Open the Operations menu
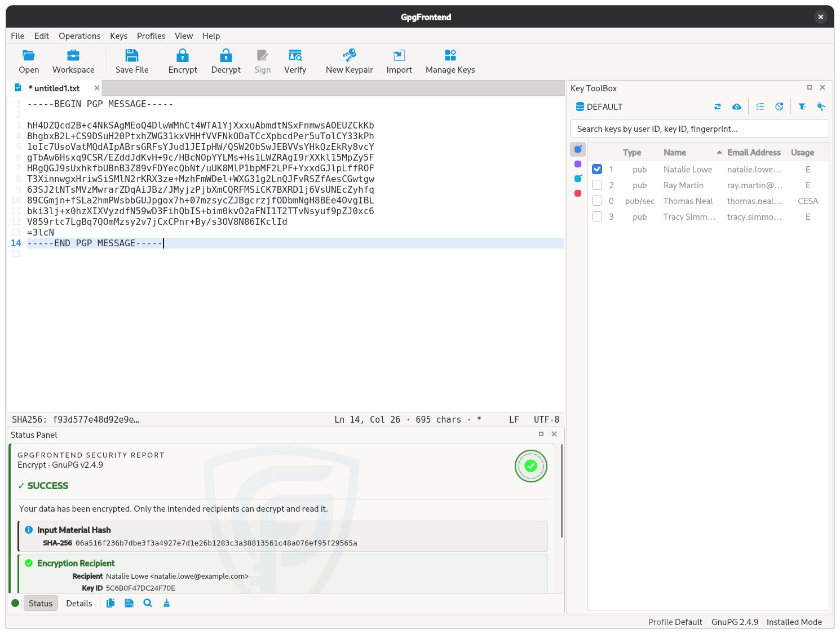 (x=79, y=36)
